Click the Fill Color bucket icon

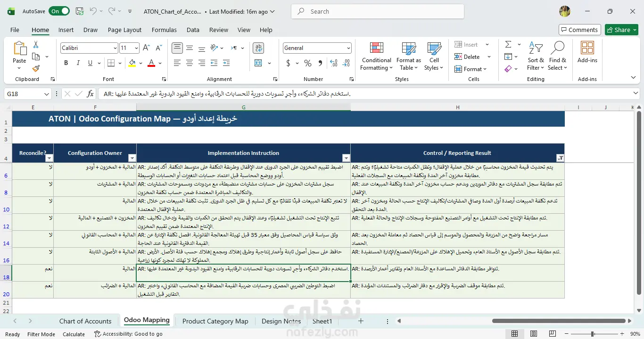[132, 63]
